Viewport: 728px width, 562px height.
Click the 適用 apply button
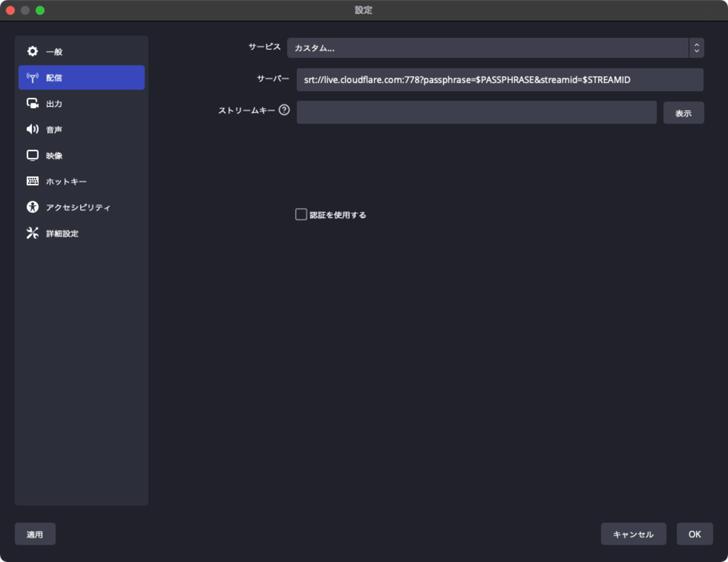[35, 534]
